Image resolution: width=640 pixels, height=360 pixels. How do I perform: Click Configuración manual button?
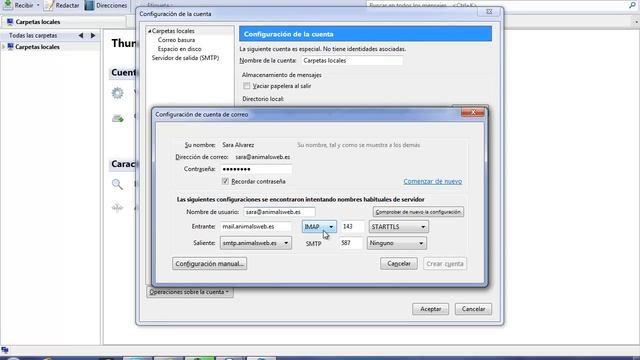coord(209,264)
